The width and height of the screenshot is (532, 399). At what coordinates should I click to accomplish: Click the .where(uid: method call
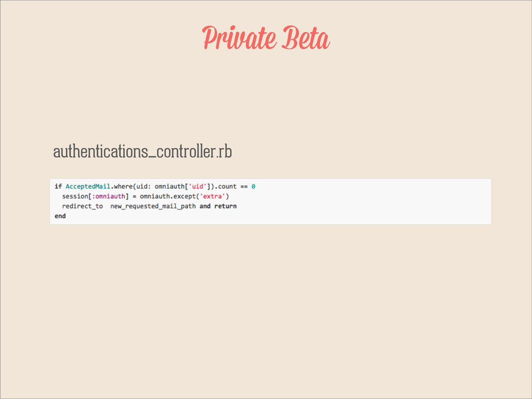pyautogui.click(x=130, y=187)
